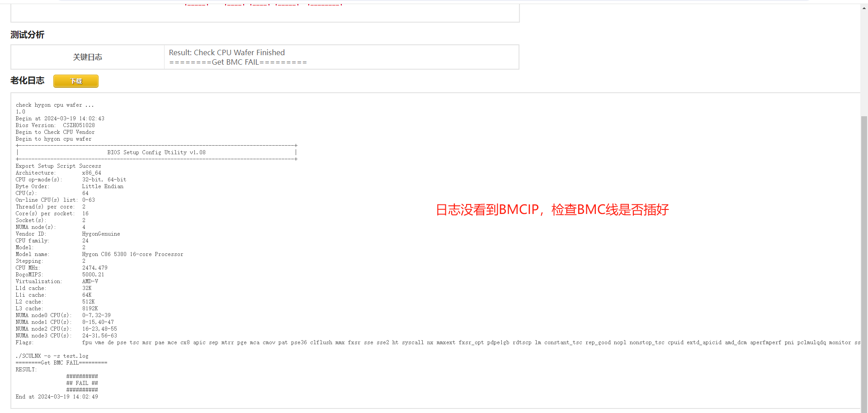
Task: Click the Begin at 2024-03-19 line
Action: click(60, 119)
